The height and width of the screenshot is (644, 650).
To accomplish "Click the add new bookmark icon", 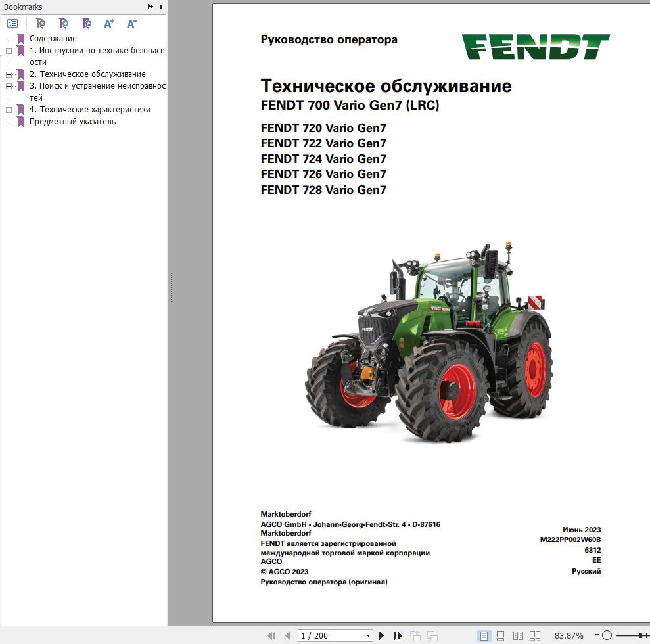I will (64, 24).
